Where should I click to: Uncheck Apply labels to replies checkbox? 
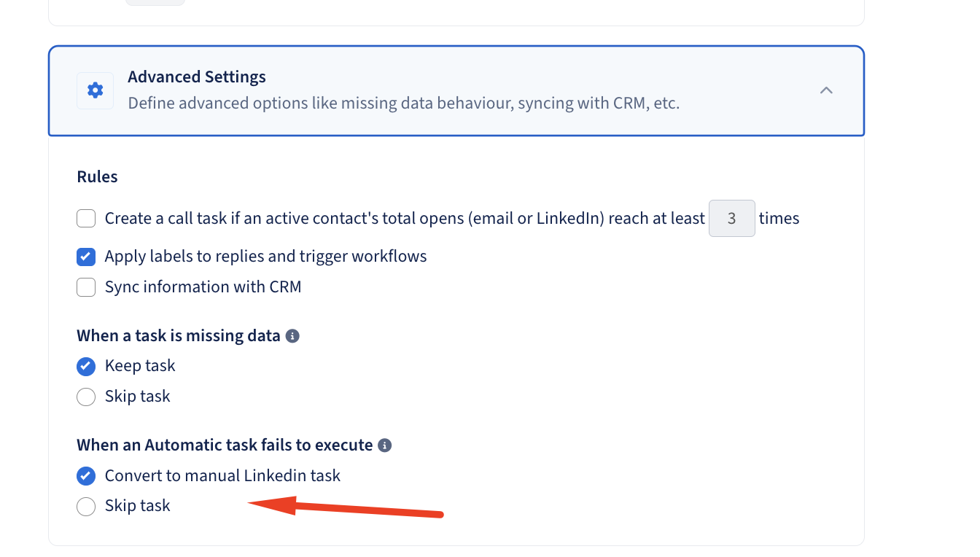(x=86, y=257)
